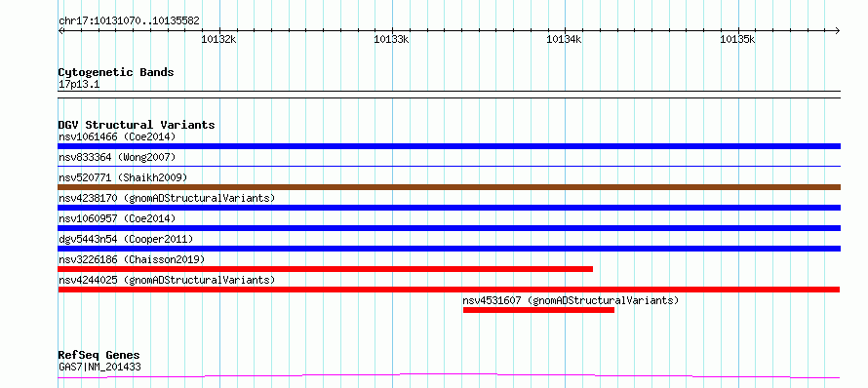The width and height of the screenshot is (868, 388).
Task: Open variant label dgv5443n54 (Cooper2011)
Action: (126, 239)
